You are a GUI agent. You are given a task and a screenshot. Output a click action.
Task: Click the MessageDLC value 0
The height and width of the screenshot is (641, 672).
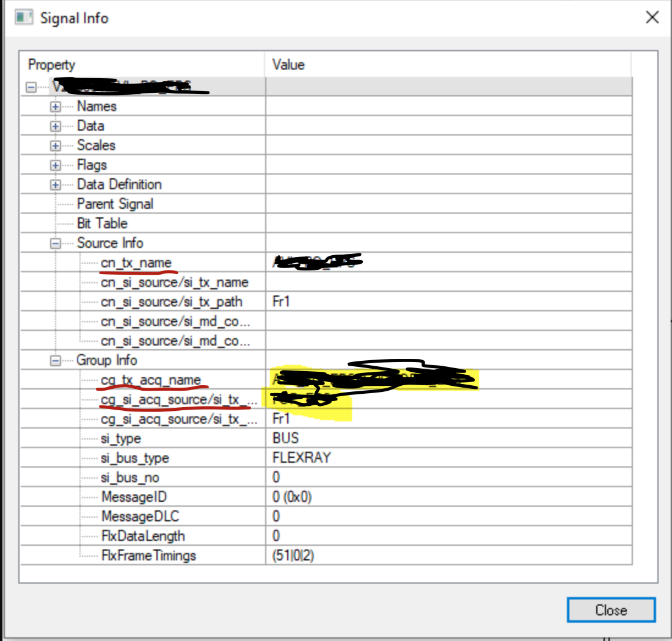(276, 516)
